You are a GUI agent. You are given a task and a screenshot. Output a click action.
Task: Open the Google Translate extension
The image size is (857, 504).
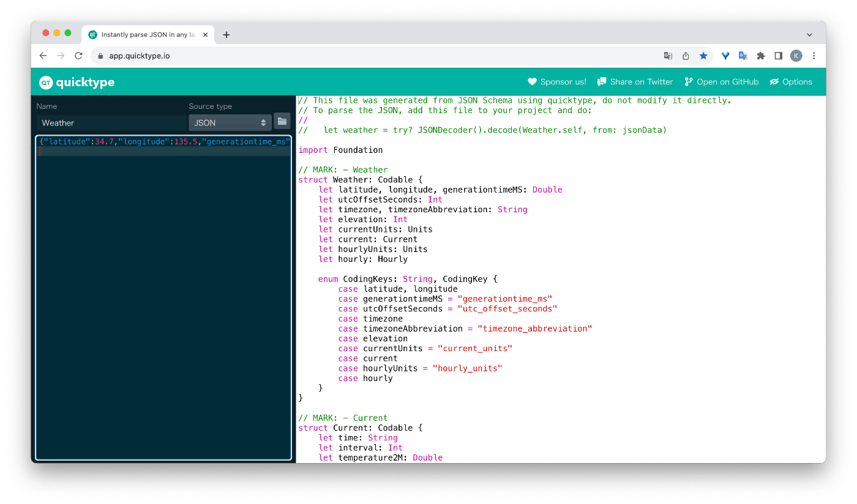click(x=743, y=56)
